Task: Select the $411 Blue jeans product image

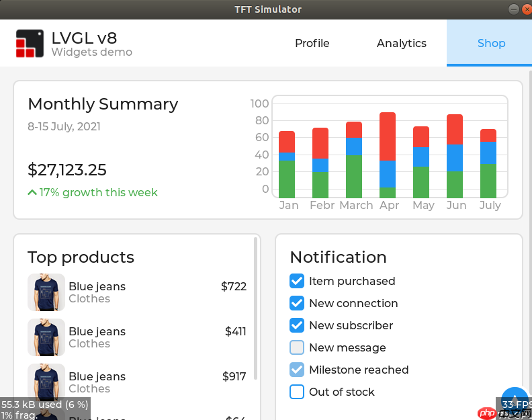Action: coord(46,337)
